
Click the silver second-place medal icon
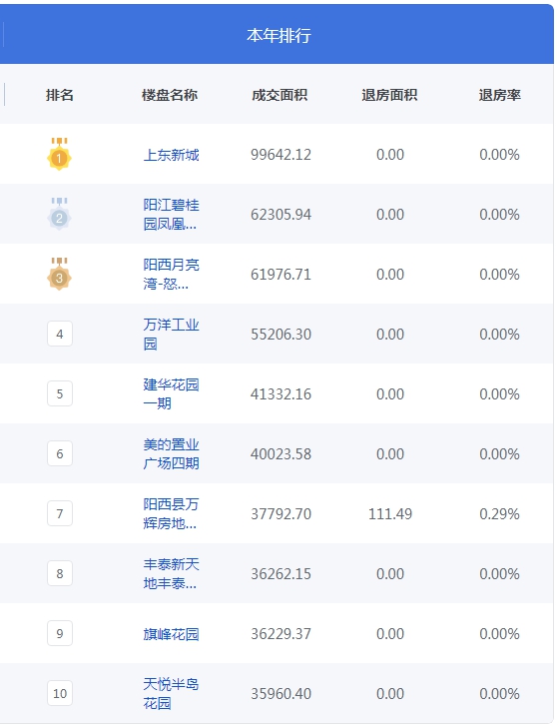pos(59,214)
